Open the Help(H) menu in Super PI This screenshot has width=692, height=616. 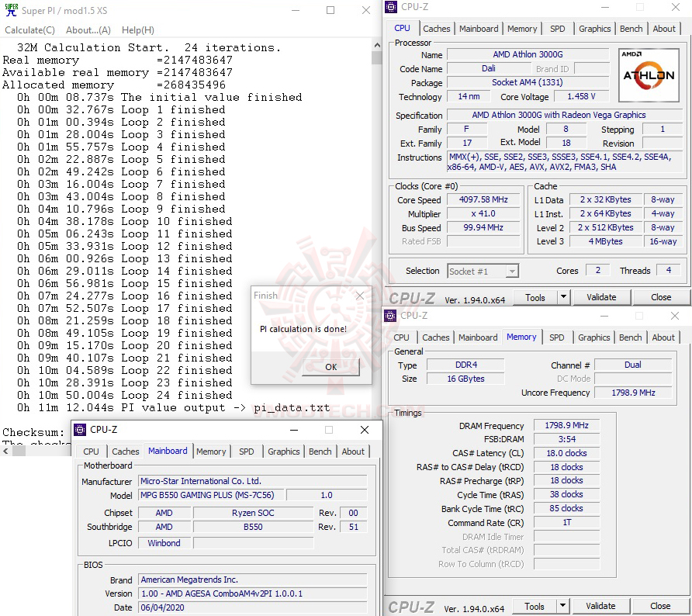[138, 30]
